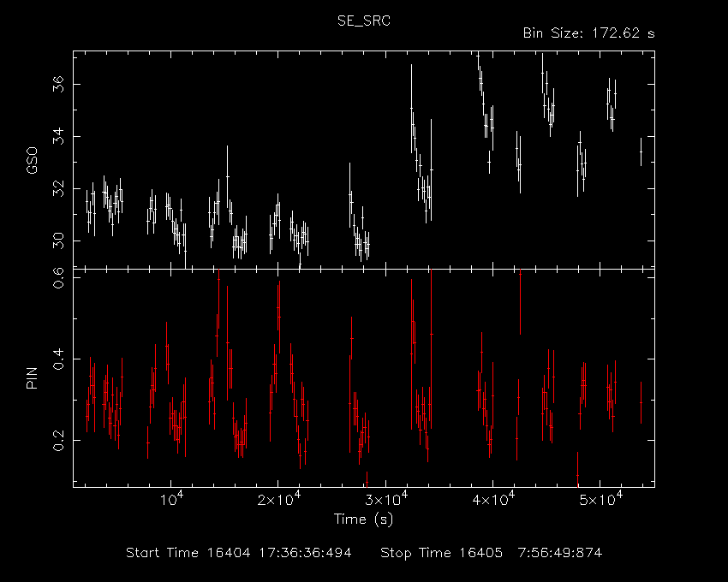Click the 4×10^4 time axis tick label
728x582 pixels.
[493, 499]
